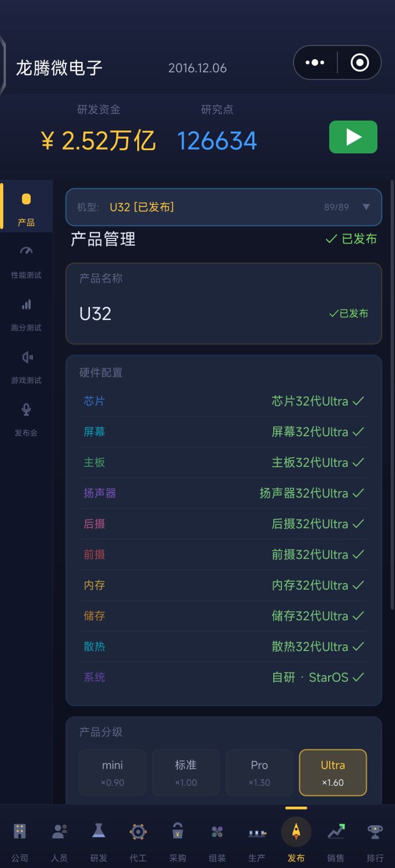Edit the U32 product name field

pyautogui.click(x=224, y=304)
